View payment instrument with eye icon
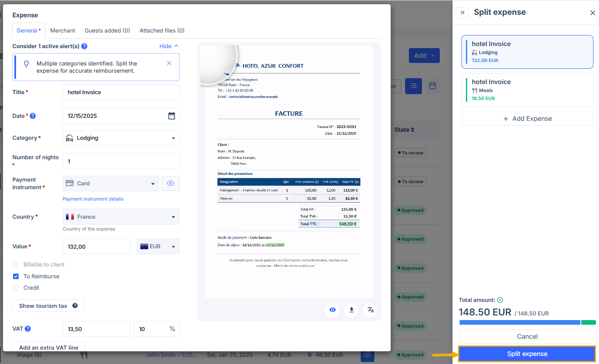The image size is (599, 364). [x=171, y=183]
